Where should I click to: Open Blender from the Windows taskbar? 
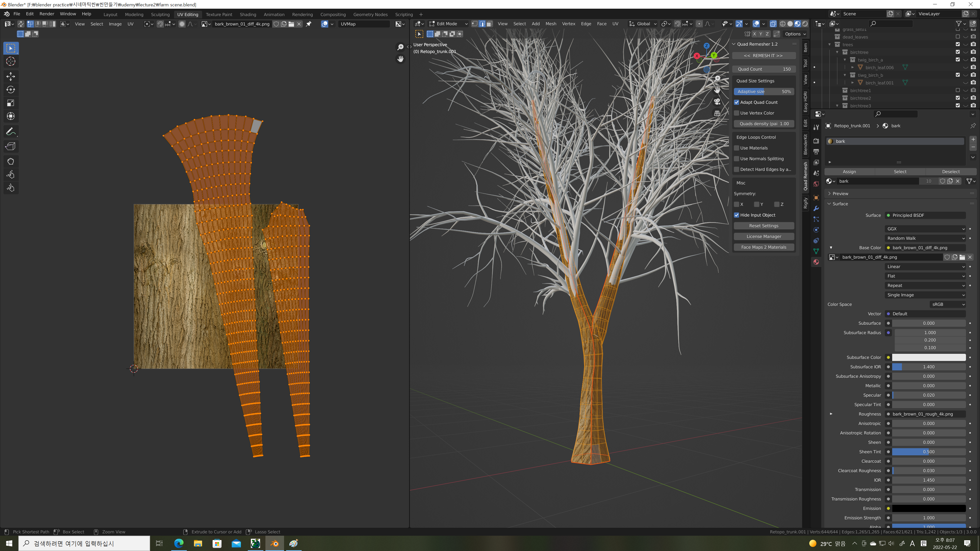click(x=274, y=543)
